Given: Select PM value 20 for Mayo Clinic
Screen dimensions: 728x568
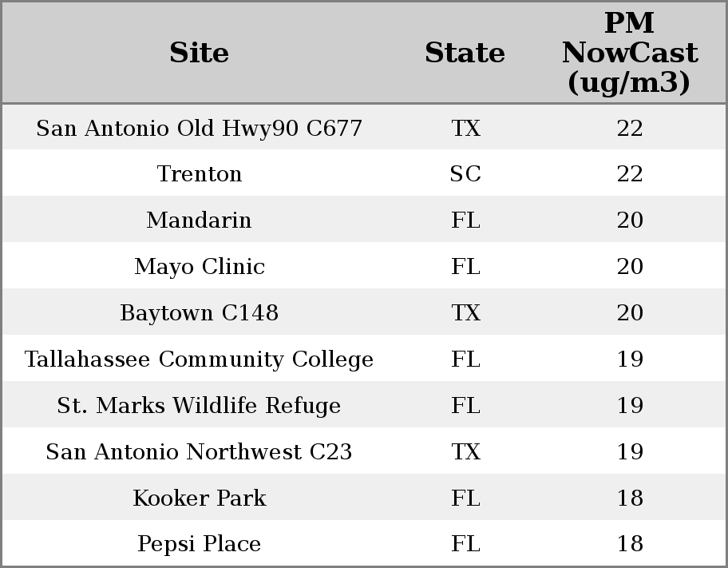Looking at the screenshot, I should [630, 267].
